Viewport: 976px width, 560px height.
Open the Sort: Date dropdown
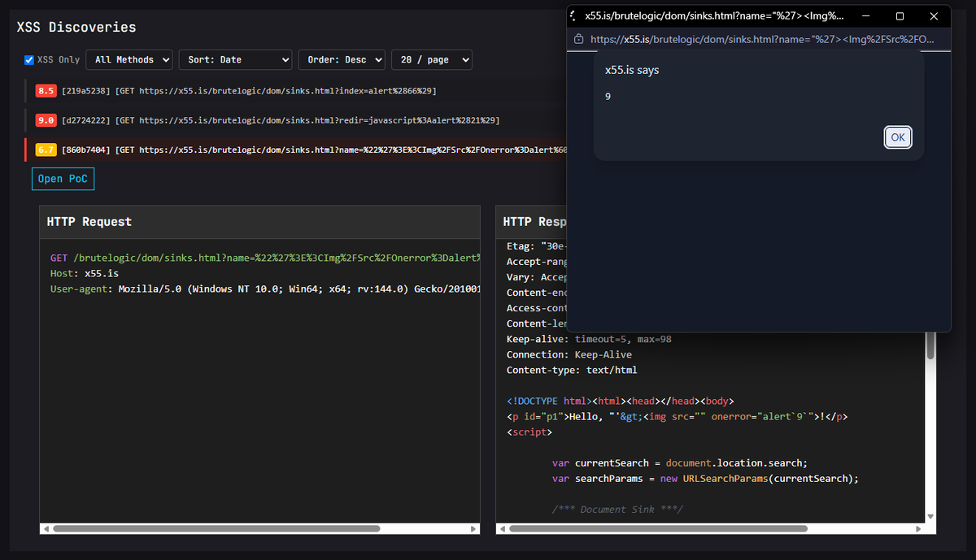(x=235, y=60)
